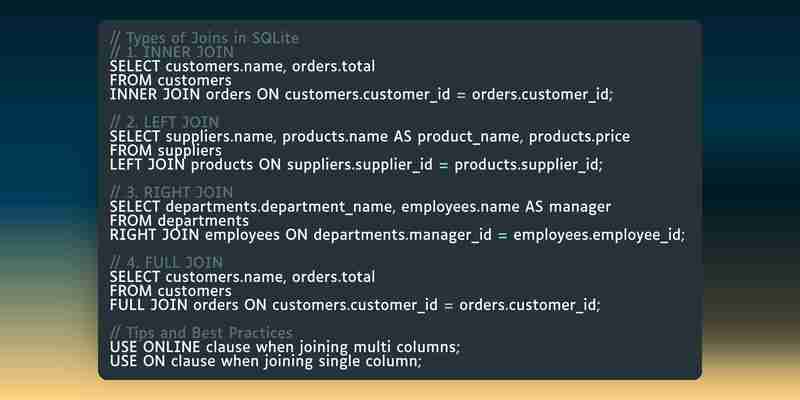Click the 'INNER JOIN orders ON' line
The width and height of the screenshot is (800, 400).
[361, 95]
